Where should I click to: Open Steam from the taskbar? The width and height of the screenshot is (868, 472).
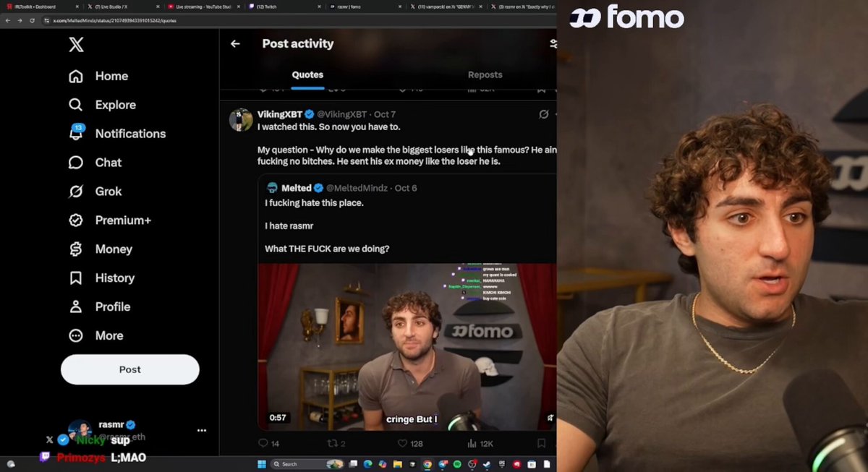tap(487, 464)
